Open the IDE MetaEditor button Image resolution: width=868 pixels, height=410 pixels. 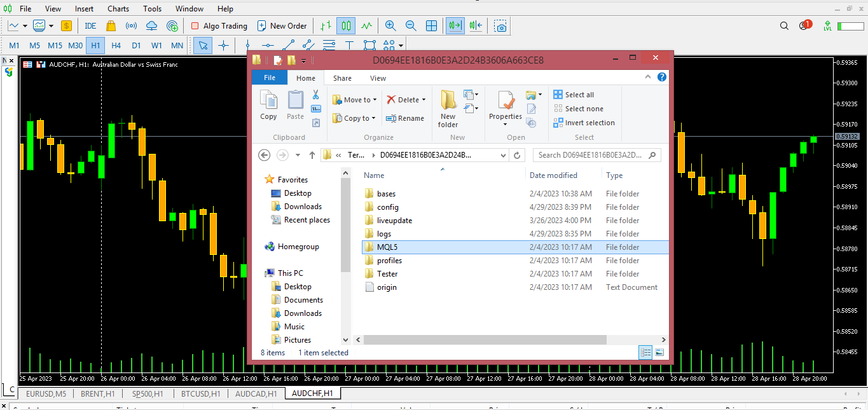(90, 26)
